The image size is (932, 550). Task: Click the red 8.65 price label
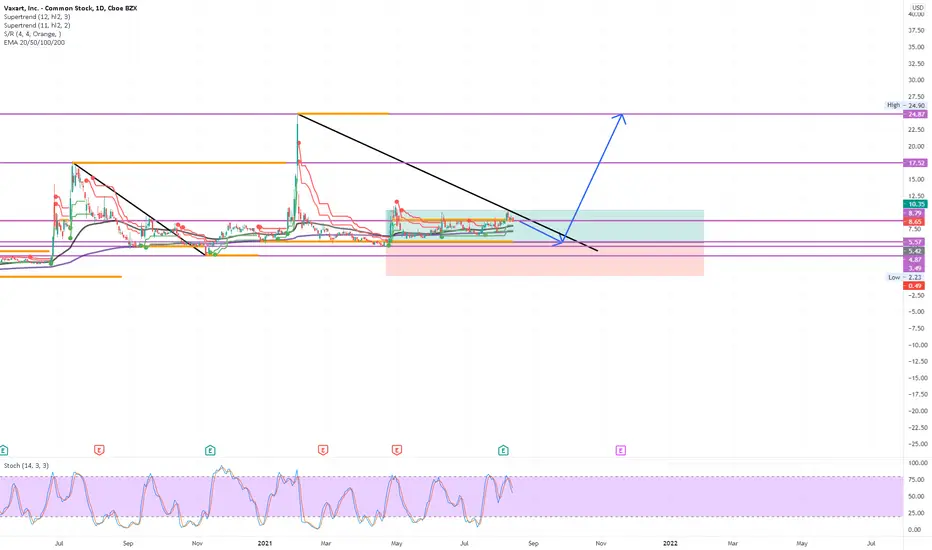(x=914, y=221)
